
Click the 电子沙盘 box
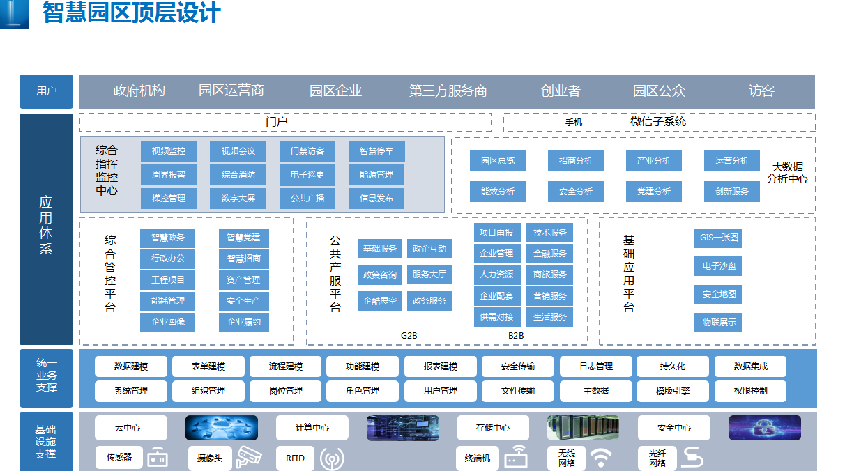(x=718, y=266)
